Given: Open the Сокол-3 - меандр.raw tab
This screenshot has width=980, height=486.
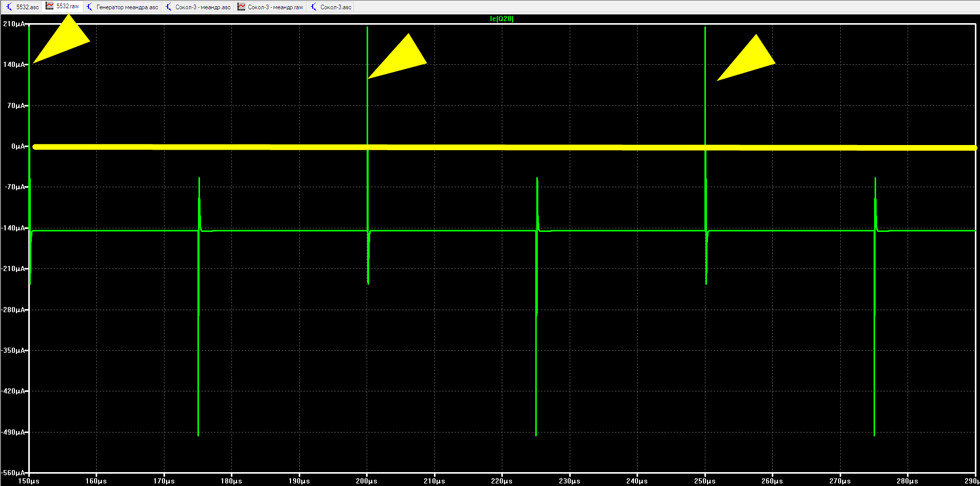Looking at the screenshot, I should coord(270,7).
